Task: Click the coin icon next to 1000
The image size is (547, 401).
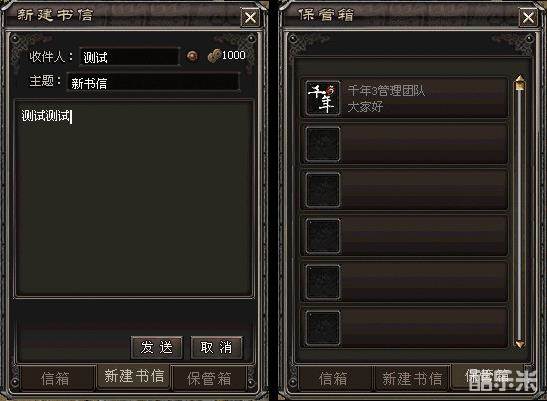Action: click(214, 55)
